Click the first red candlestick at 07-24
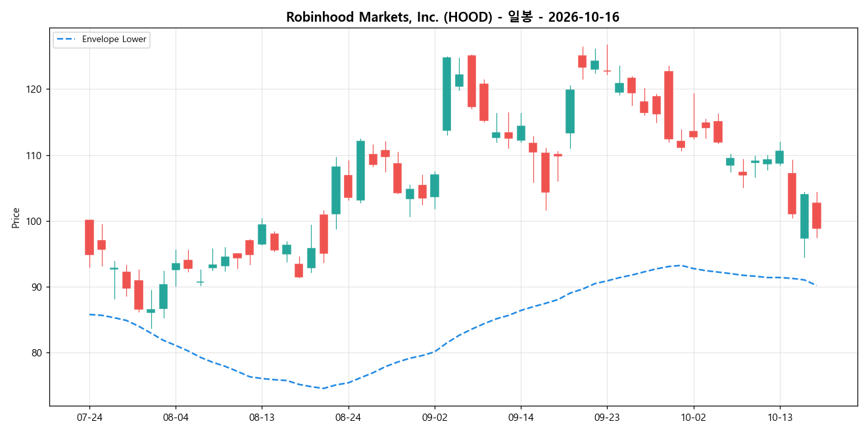Viewport: 868px width, 434px height. click(89, 237)
